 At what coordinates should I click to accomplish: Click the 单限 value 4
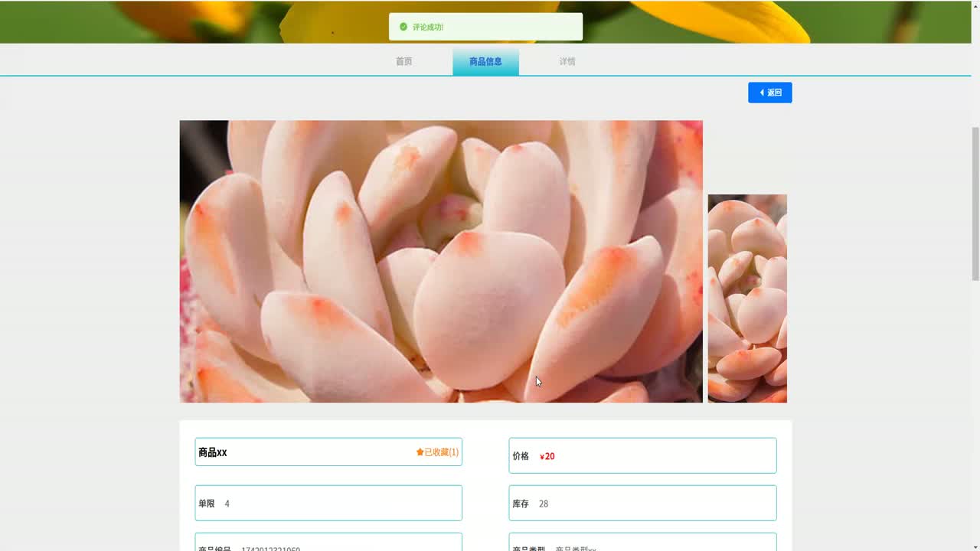[227, 504]
